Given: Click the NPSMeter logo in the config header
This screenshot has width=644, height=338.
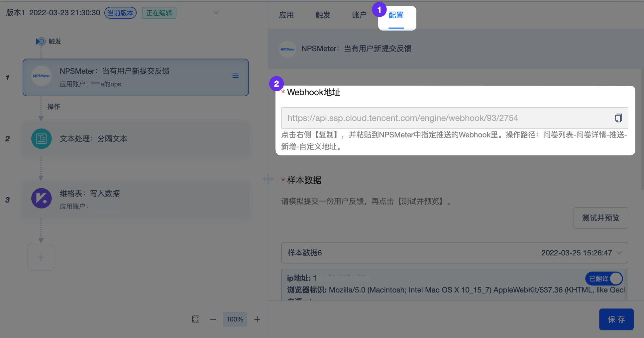Looking at the screenshot, I should pyautogui.click(x=288, y=49).
